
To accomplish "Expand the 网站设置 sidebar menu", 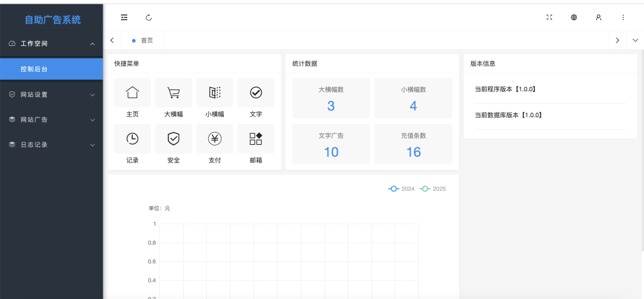I will pos(52,94).
